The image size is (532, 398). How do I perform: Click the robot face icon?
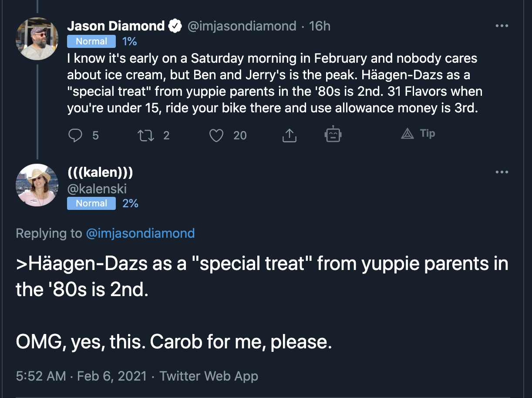333,135
